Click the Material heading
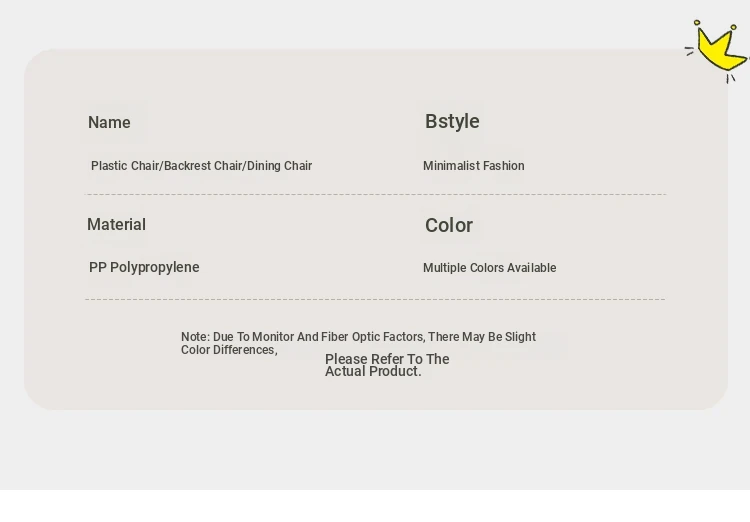750x522 pixels. coord(116,225)
